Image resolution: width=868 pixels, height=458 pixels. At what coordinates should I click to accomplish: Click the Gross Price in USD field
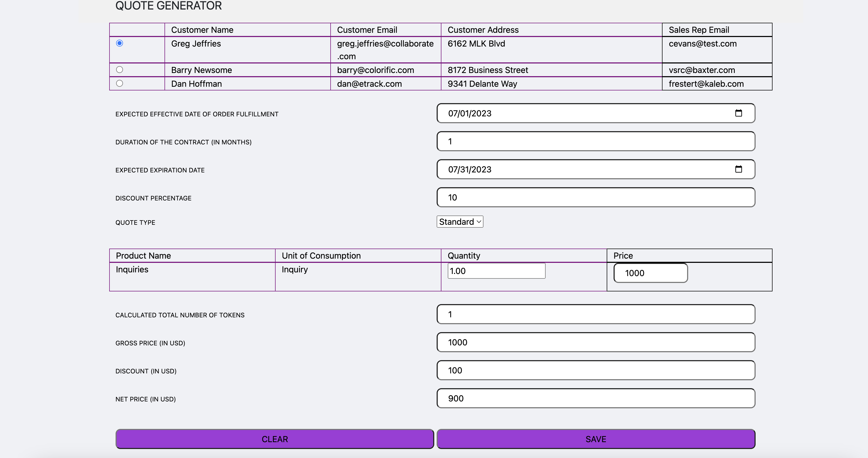[x=595, y=342]
